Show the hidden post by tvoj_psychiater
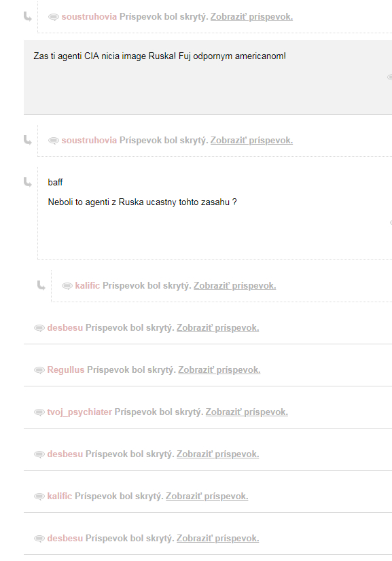The image size is (392, 561). click(x=247, y=412)
